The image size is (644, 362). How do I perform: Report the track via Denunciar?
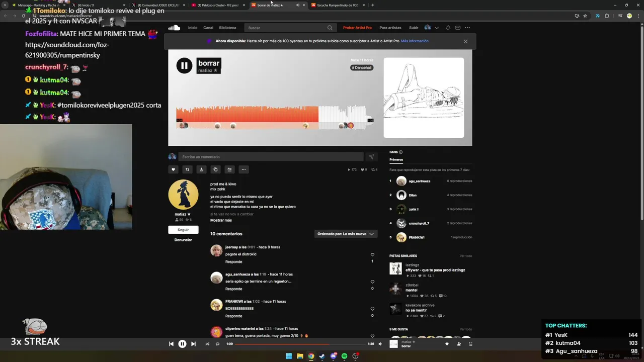183,240
